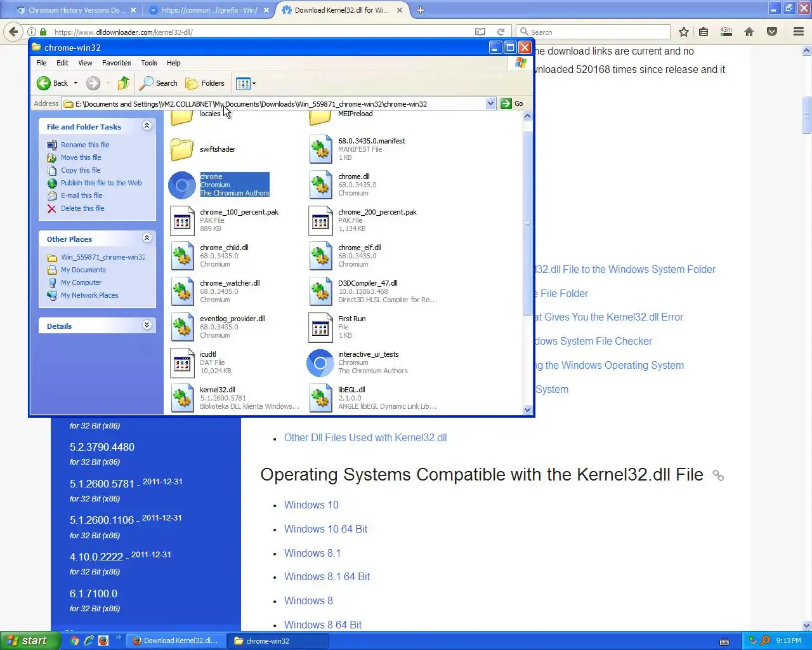Click the Go button beside address
Screen dimensions: 812x650
(x=513, y=103)
